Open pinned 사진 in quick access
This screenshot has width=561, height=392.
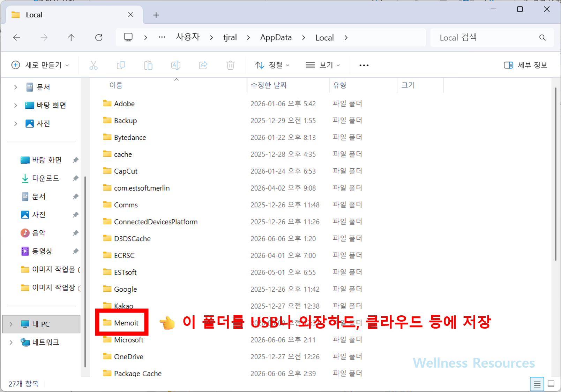tap(38, 215)
